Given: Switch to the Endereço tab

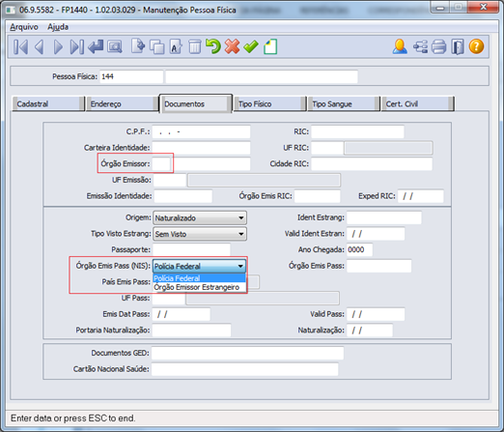Looking at the screenshot, I should pyautogui.click(x=122, y=103).
